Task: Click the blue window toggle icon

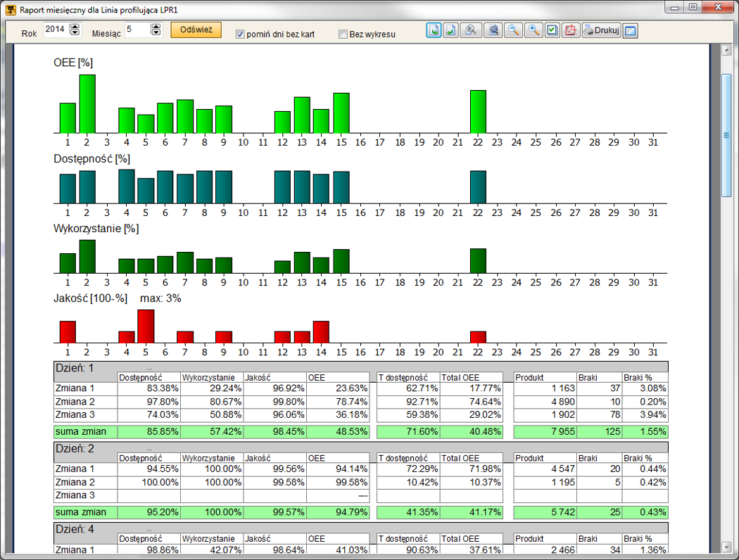Action: (x=630, y=31)
